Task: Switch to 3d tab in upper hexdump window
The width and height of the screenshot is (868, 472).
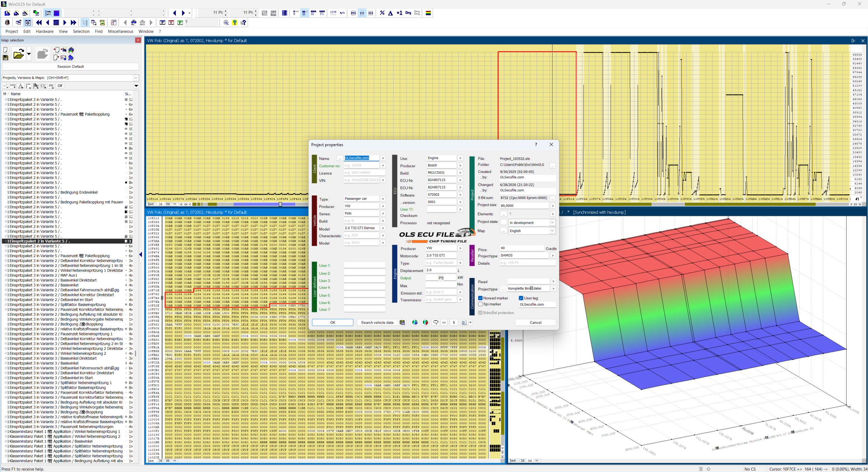Action: tap(167, 204)
